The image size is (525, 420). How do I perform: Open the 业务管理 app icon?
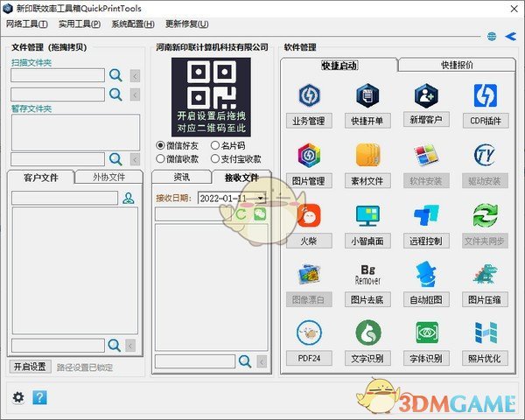coord(309,95)
